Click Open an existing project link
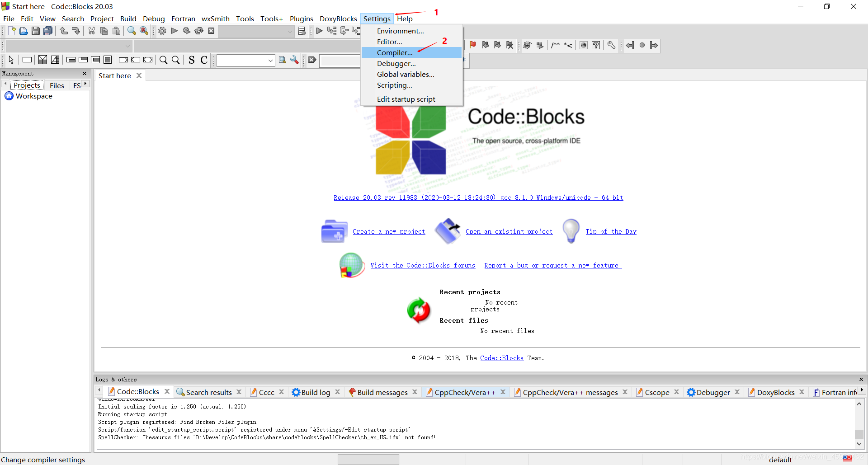 [x=509, y=231]
